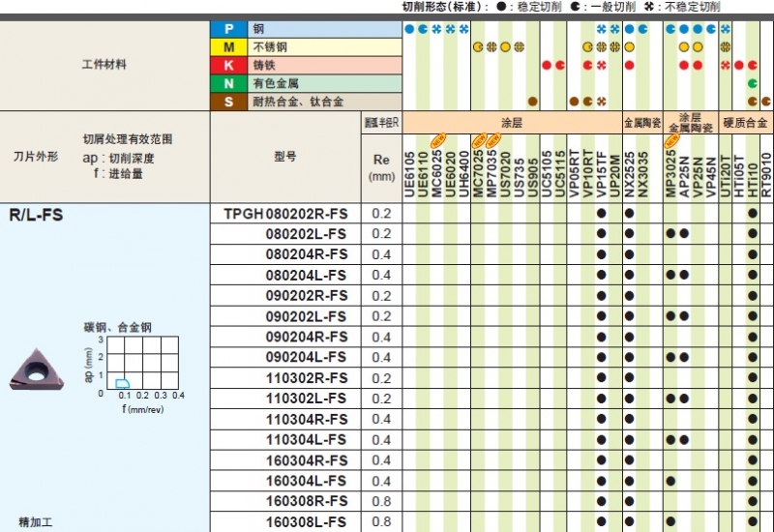Click the NEW badge above MP3025

[x=671, y=140]
